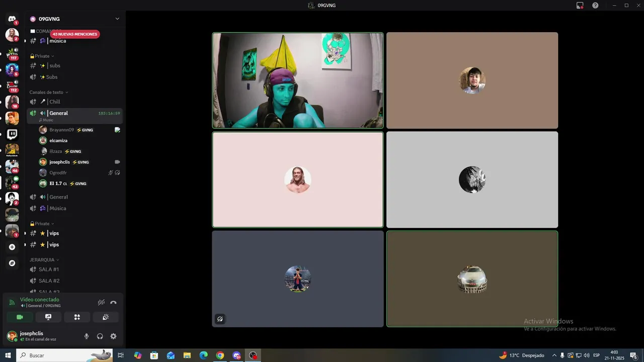This screenshot has height=362, width=644.
Task: Click Windows taskbar search box
Action: click(x=64, y=355)
